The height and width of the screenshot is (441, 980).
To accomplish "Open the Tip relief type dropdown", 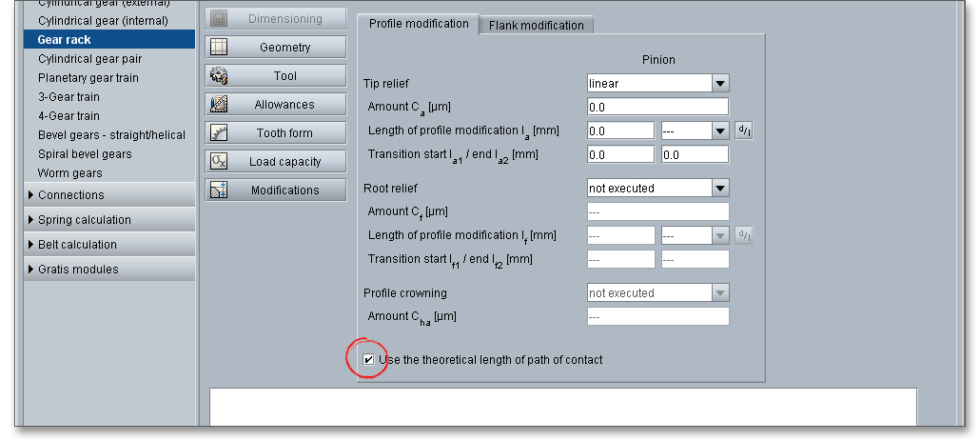I will pyautogui.click(x=719, y=84).
